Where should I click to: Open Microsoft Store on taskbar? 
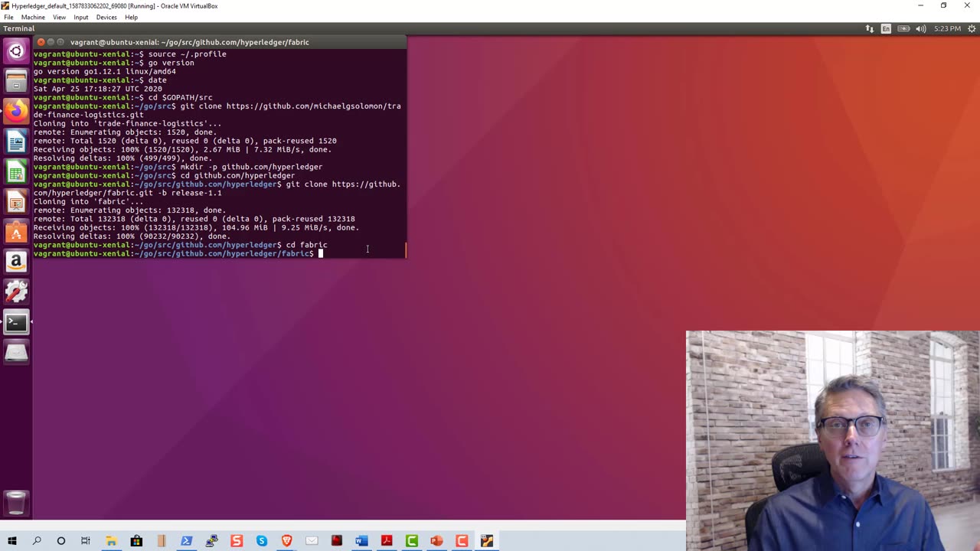tap(136, 541)
